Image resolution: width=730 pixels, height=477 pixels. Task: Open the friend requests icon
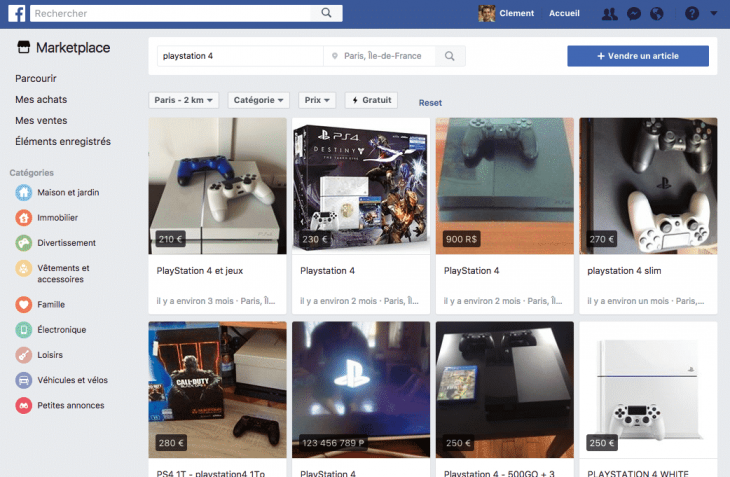click(x=609, y=13)
